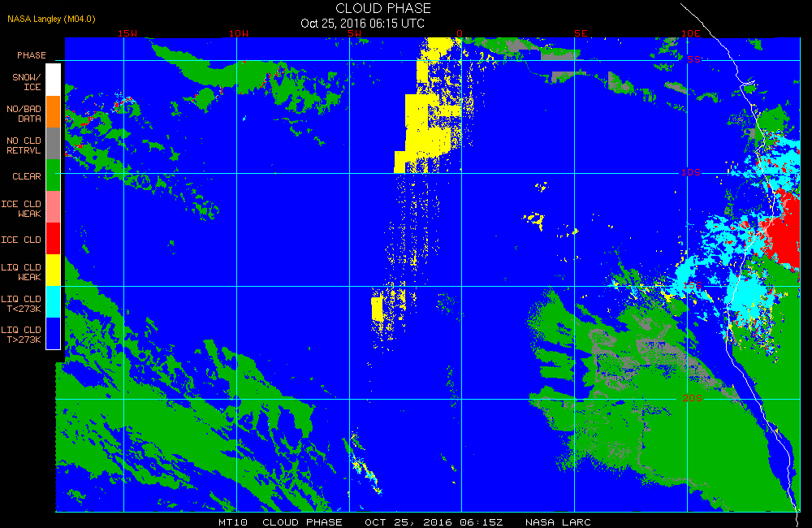Image resolution: width=812 pixels, height=528 pixels.
Task: Click the PHASE legend heading
Action: 32,55
